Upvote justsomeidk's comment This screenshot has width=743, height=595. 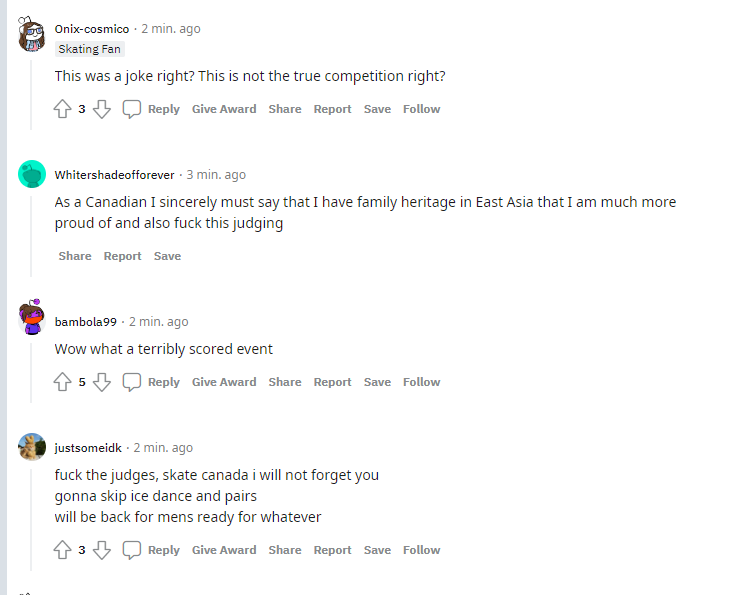coord(62,550)
